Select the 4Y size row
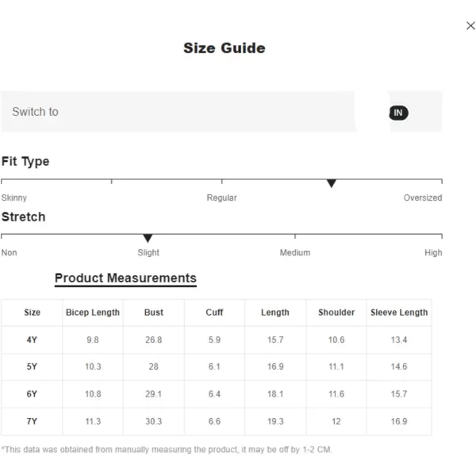Viewport: 476px width, 476px height. click(216, 340)
